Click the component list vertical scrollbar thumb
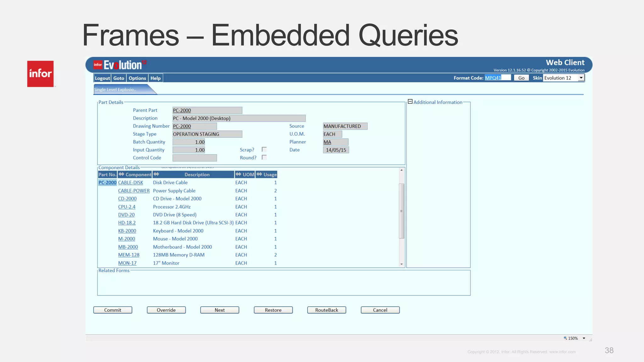The height and width of the screenshot is (362, 644). pyautogui.click(x=402, y=211)
